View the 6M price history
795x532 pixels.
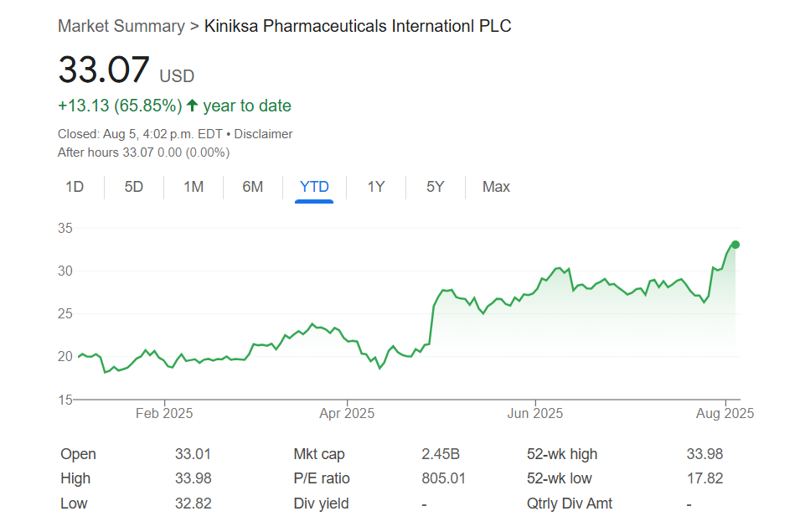pos(252,187)
